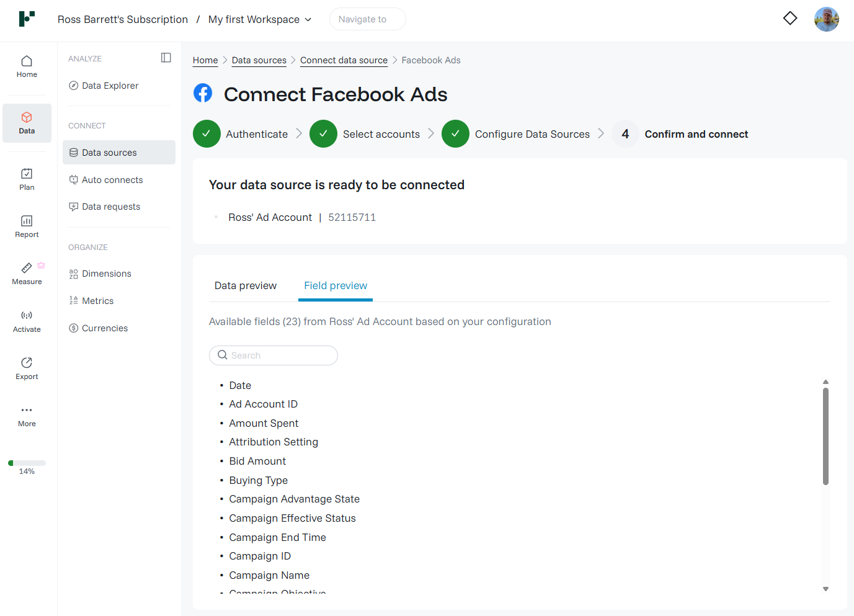Go to Home breadcrumb link
The width and height of the screenshot is (854, 616).
pyautogui.click(x=205, y=60)
